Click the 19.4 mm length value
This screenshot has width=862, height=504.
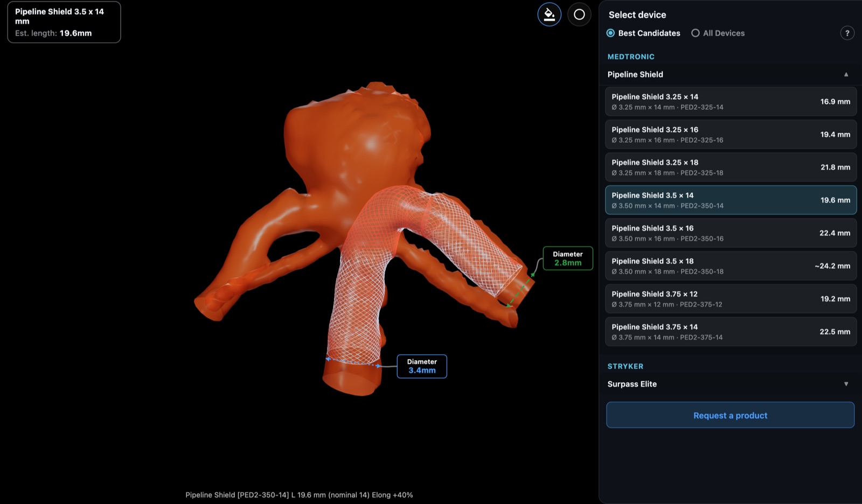[835, 135]
